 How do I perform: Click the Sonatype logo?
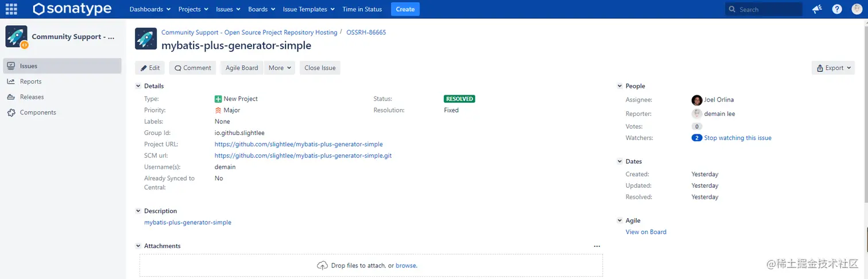point(72,9)
